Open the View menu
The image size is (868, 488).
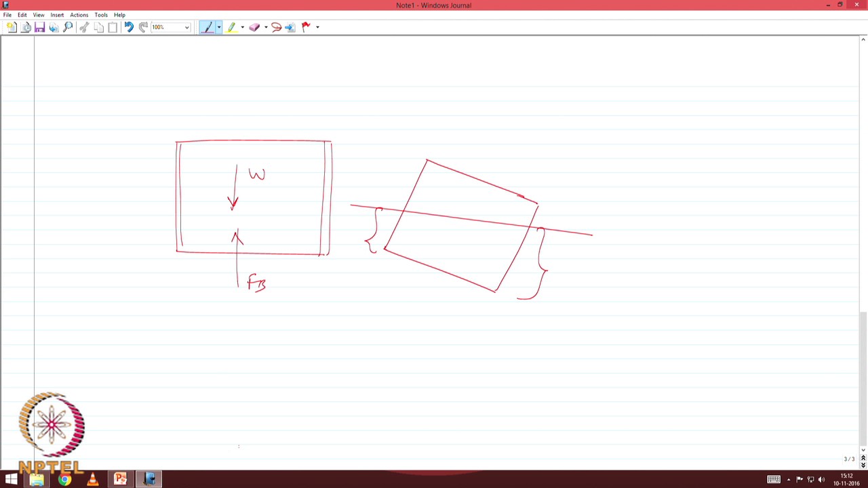39,15
